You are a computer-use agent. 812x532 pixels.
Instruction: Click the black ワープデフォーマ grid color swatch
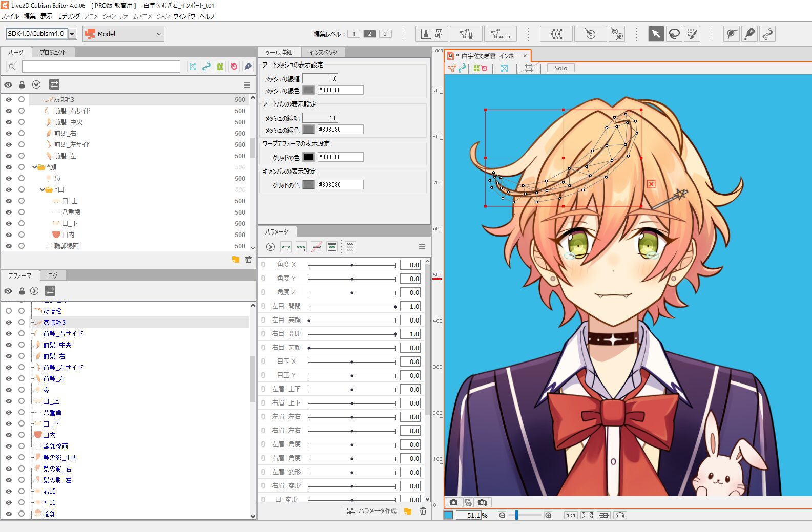pos(308,157)
